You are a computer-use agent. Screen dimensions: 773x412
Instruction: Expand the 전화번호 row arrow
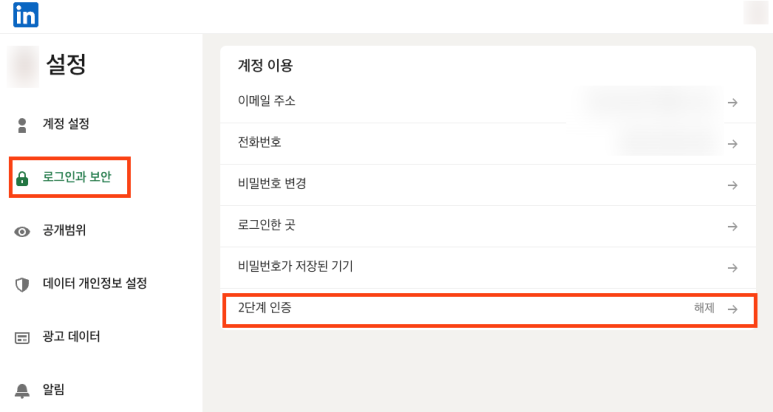click(733, 144)
